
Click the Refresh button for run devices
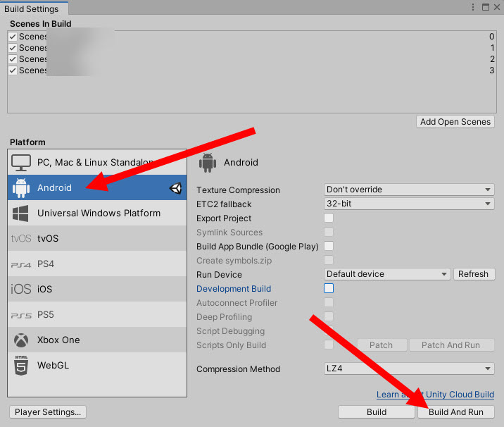(474, 274)
